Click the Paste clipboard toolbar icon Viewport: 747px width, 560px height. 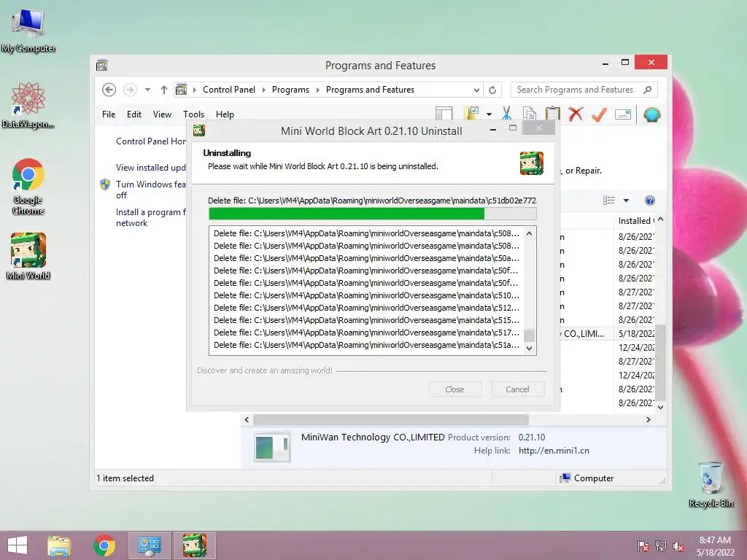[x=553, y=114]
